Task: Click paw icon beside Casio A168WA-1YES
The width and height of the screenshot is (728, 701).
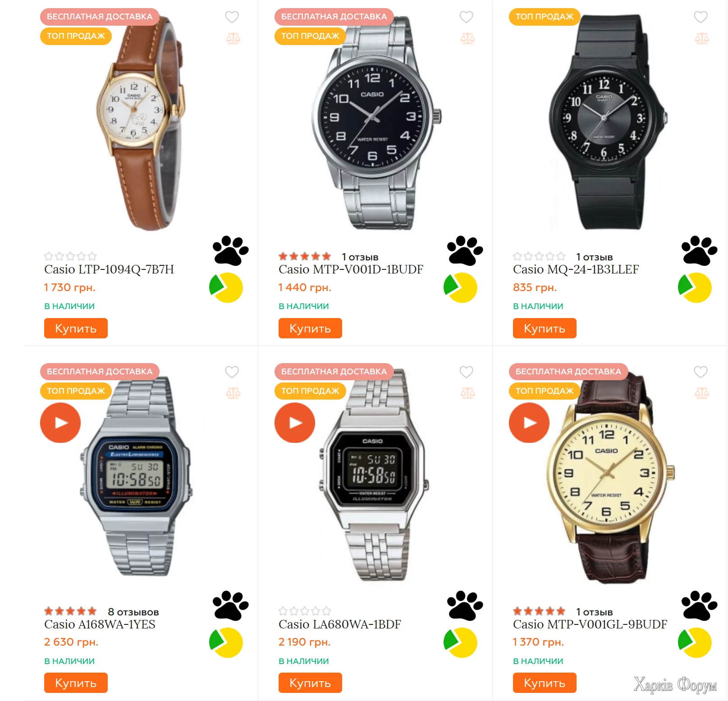Action: (230, 605)
